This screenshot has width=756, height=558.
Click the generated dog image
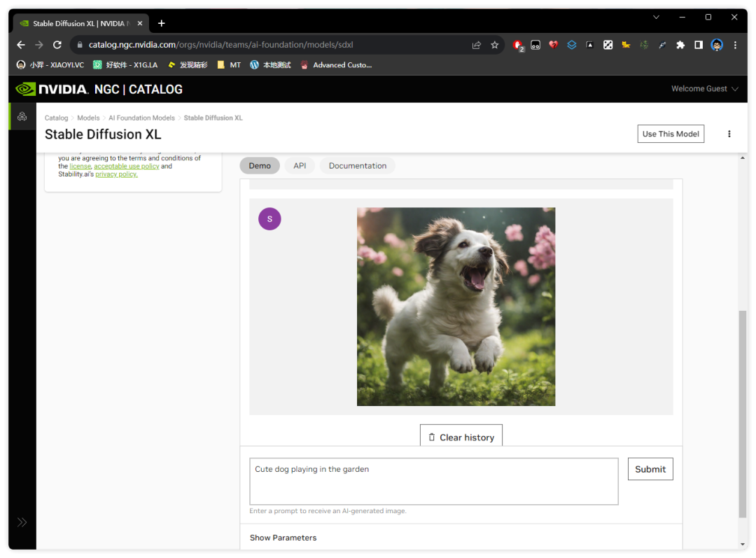456,307
